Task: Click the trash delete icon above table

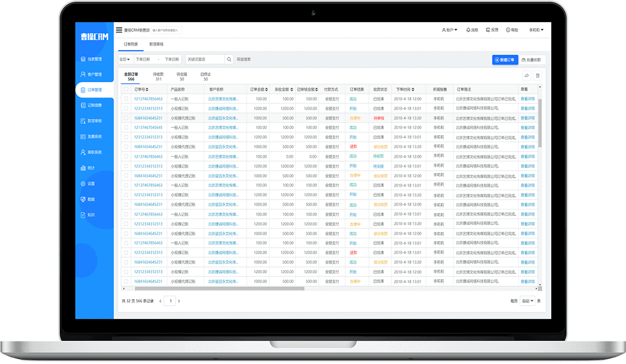Action: click(538, 75)
